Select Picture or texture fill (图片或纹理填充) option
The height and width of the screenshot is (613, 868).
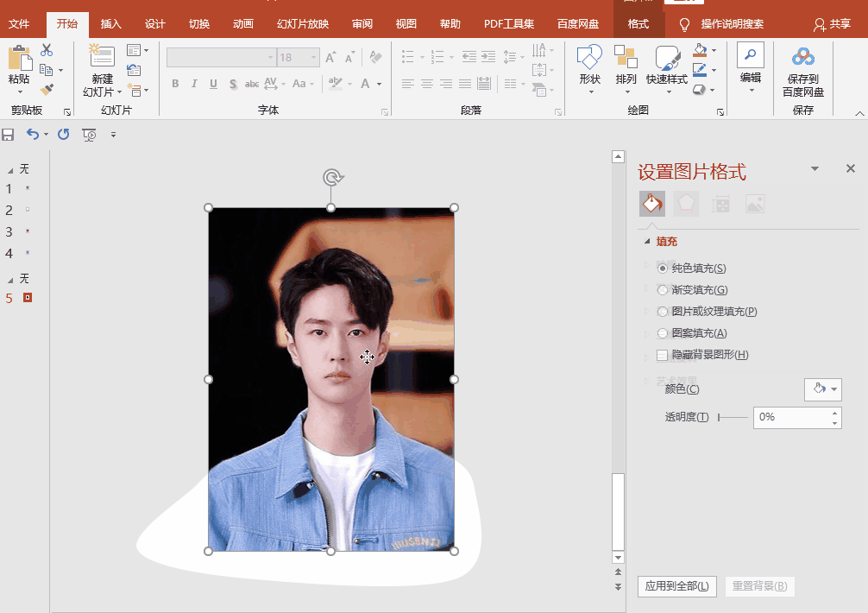tap(663, 312)
